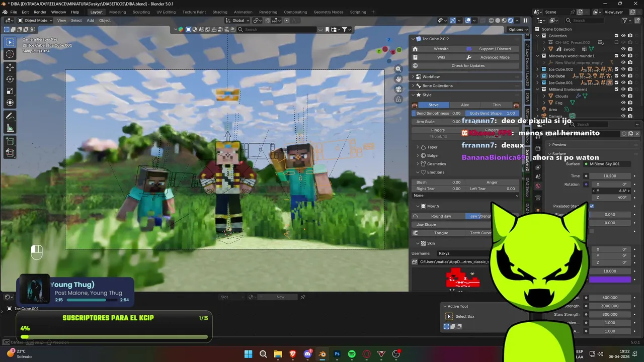The height and width of the screenshot is (362, 644).
Task: Click the viewport zoom magnifier gizmo
Action: 398,69
